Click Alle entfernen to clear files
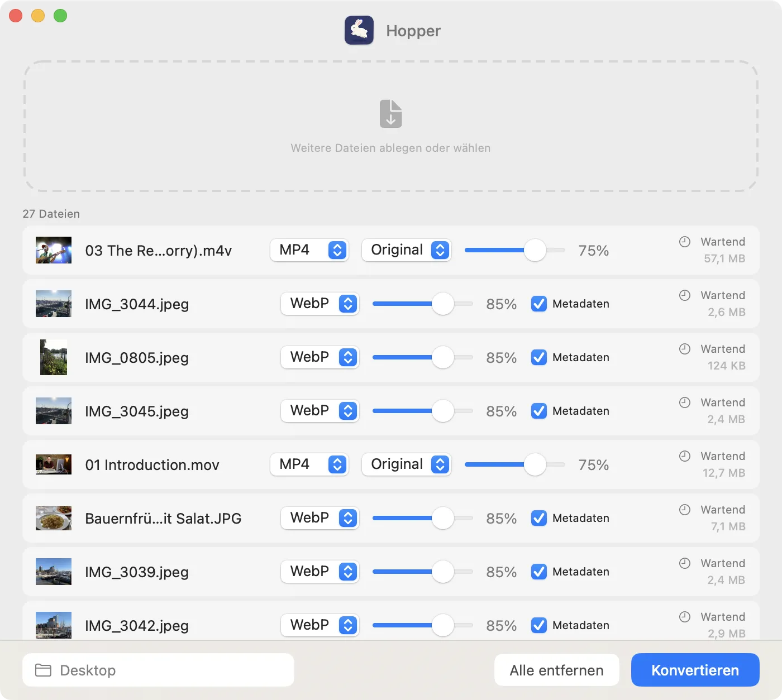 coord(556,670)
